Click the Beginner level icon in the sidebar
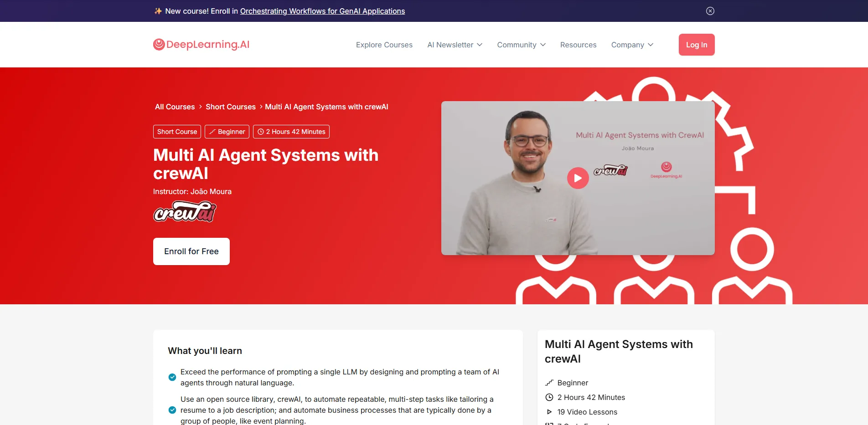868x425 pixels. coord(549,383)
